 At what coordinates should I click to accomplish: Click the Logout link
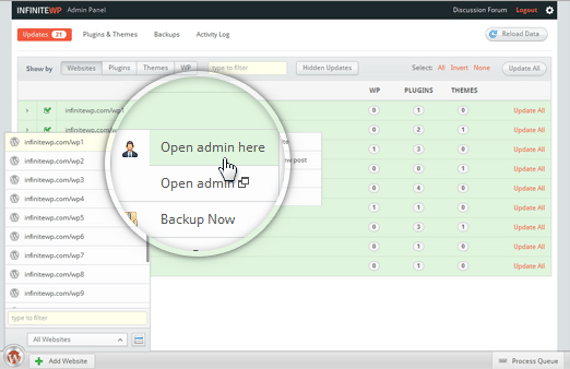click(526, 10)
